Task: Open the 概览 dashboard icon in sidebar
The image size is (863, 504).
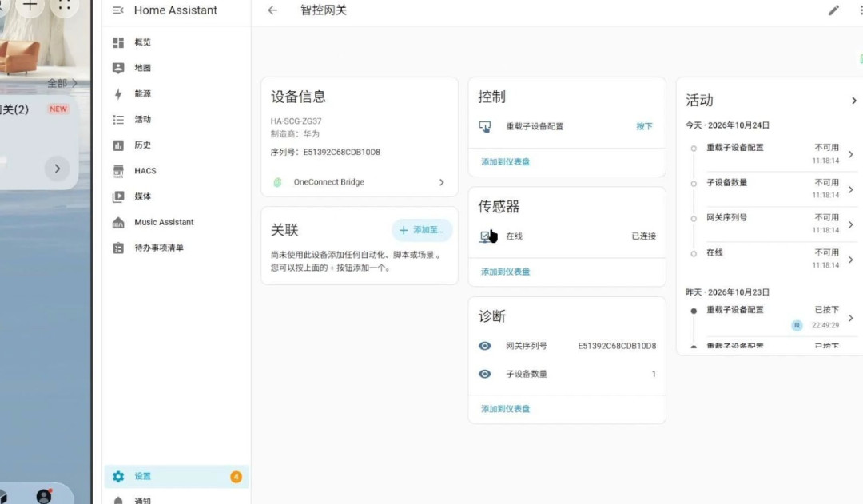Action: [x=118, y=42]
